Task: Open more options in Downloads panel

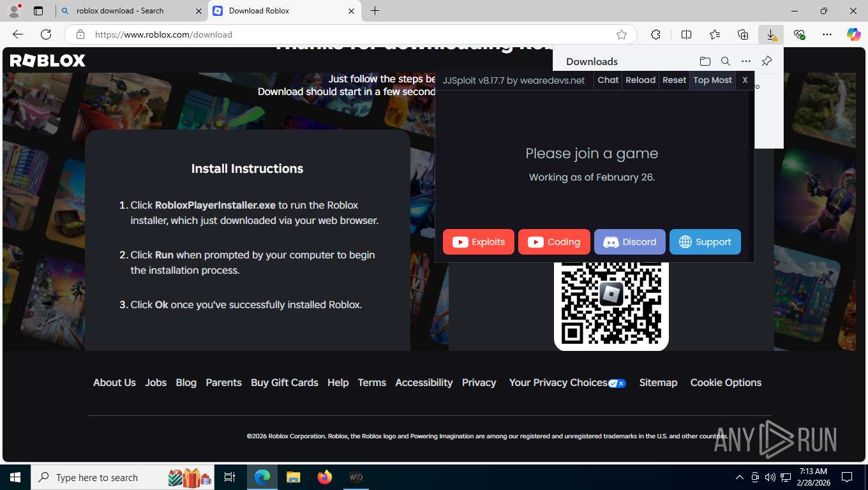Action: click(745, 61)
